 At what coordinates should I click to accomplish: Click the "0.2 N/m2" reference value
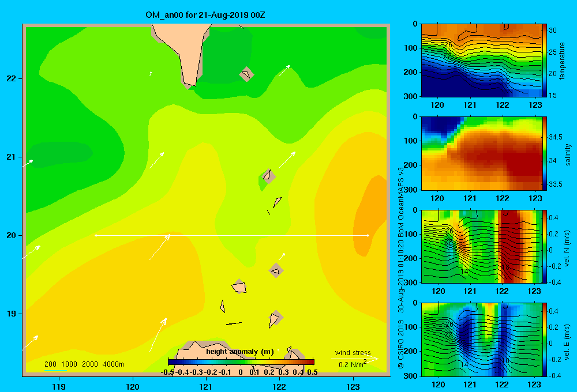[352, 364]
